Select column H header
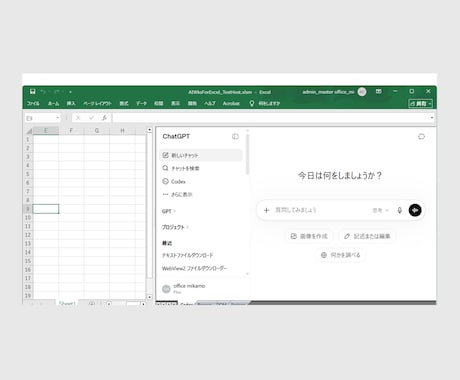This screenshot has width=460, height=380. point(122,131)
